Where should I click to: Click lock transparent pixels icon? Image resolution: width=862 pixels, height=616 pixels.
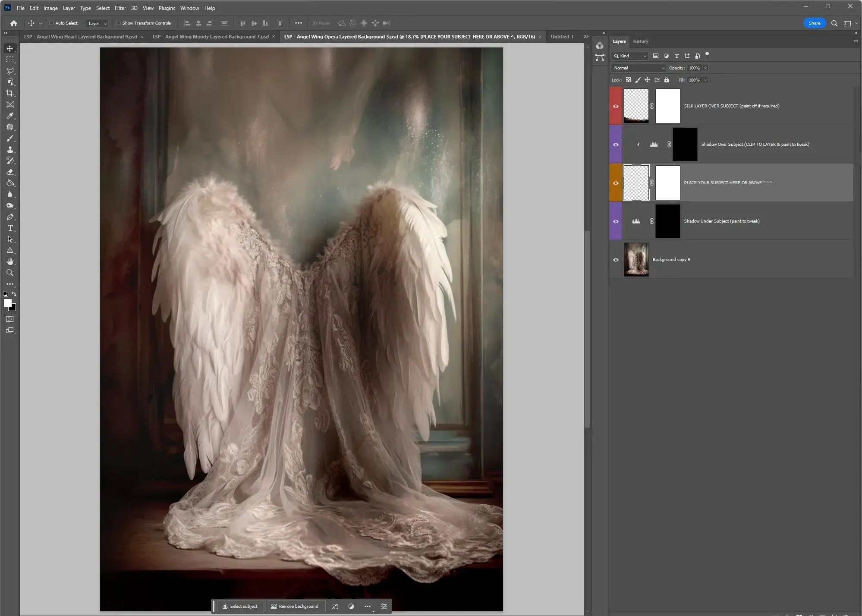[x=628, y=80]
